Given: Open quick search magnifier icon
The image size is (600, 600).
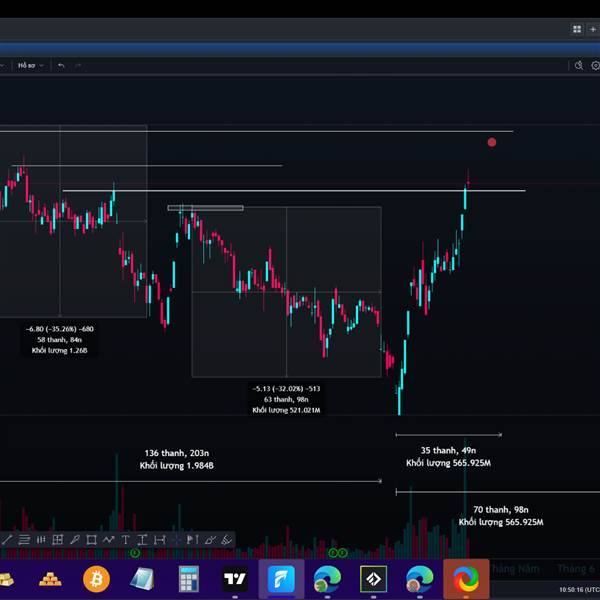Looking at the screenshot, I should point(579,65).
